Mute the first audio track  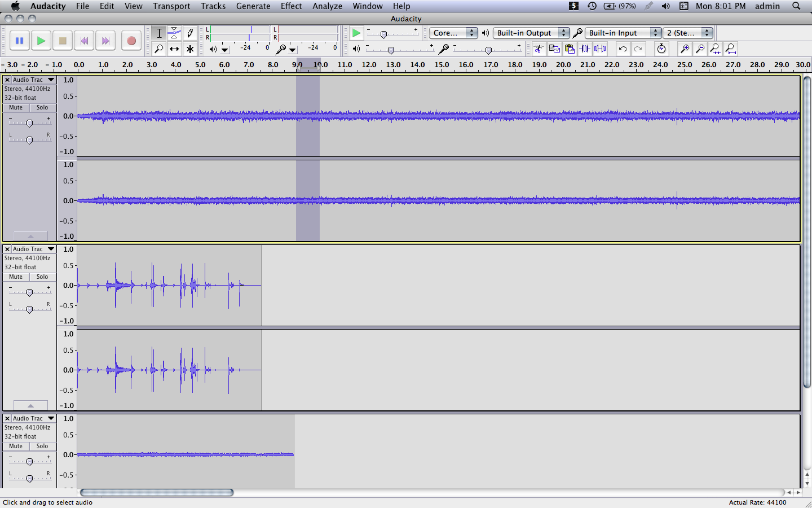pyautogui.click(x=16, y=108)
